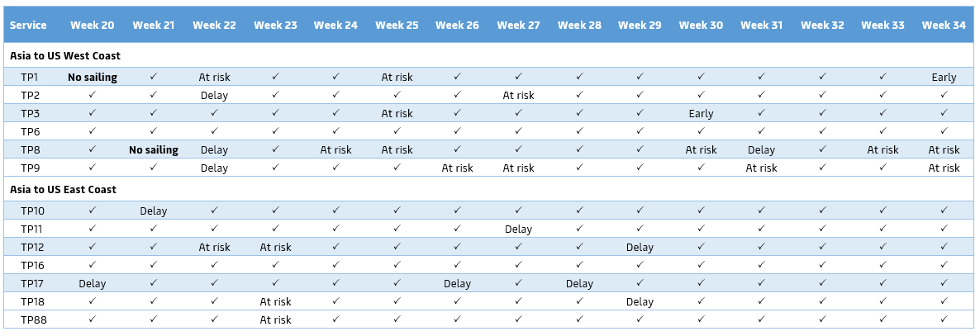
Task: Select the TP1 No sailing cell
Action: tap(93, 78)
